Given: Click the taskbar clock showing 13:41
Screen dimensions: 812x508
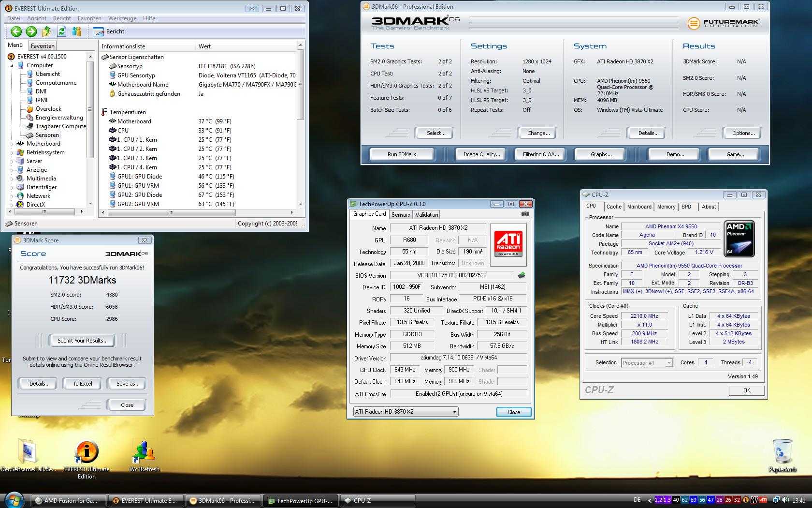Looking at the screenshot, I should 799,500.
